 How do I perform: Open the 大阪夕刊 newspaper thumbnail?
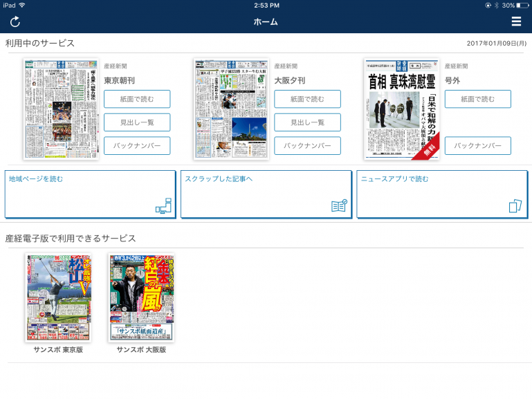tap(231, 109)
